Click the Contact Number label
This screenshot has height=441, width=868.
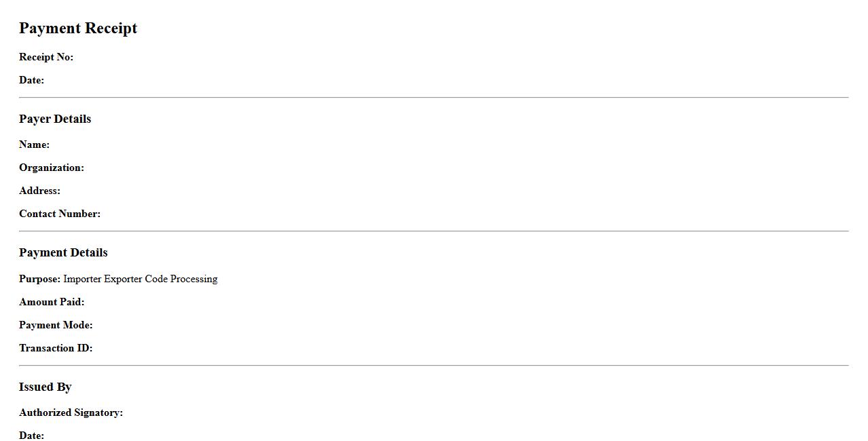pyautogui.click(x=60, y=214)
